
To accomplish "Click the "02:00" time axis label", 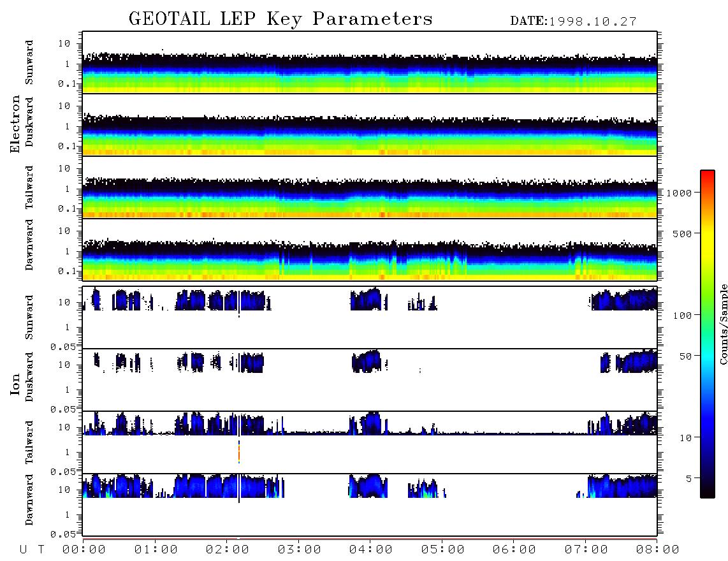I will coord(228,550).
